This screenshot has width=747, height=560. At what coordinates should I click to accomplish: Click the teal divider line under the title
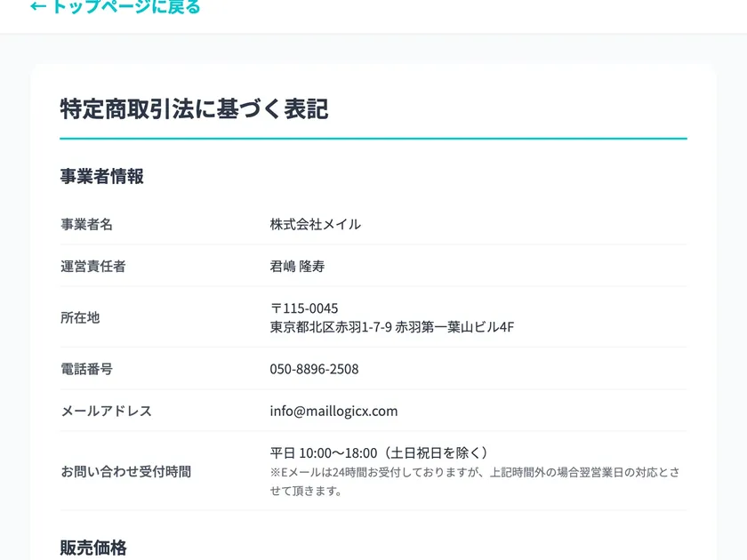point(373,138)
